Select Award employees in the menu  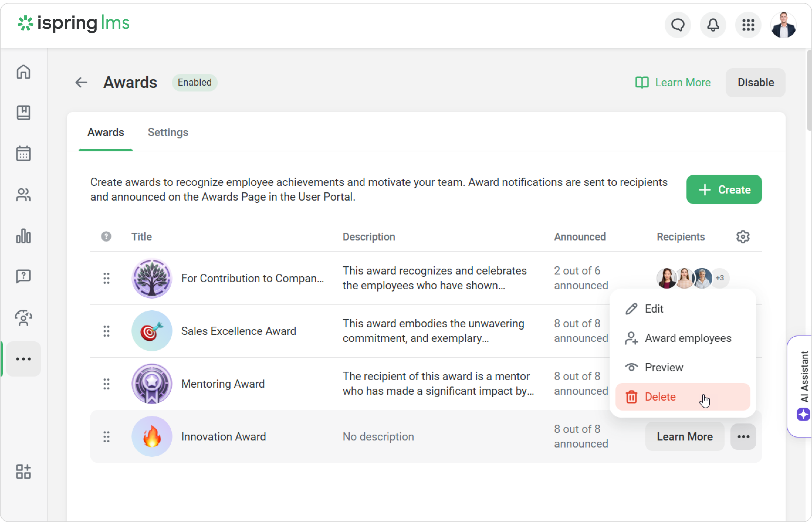tap(688, 338)
